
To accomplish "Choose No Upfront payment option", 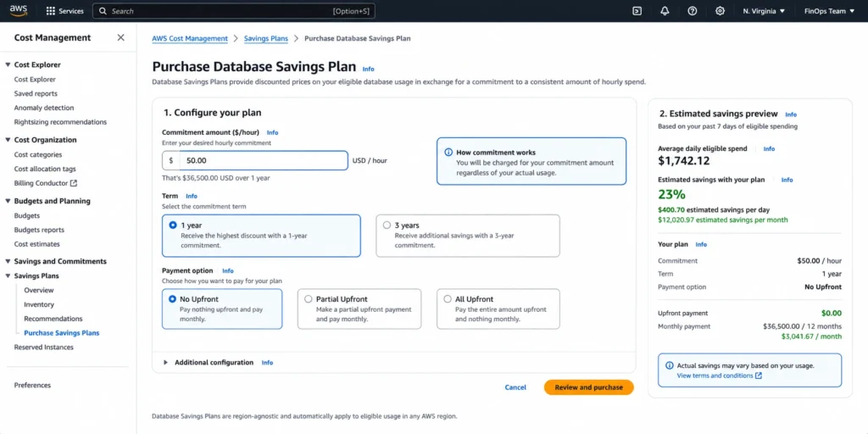I will pyautogui.click(x=173, y=299).
